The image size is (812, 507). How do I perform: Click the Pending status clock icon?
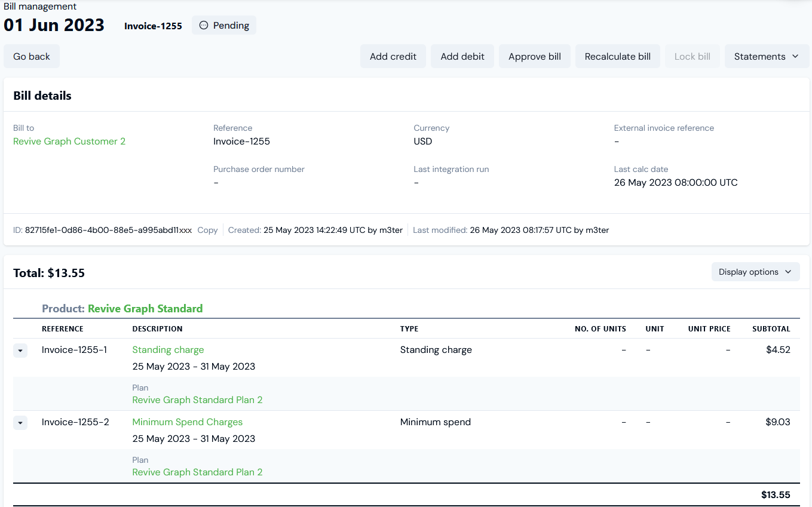204,26
